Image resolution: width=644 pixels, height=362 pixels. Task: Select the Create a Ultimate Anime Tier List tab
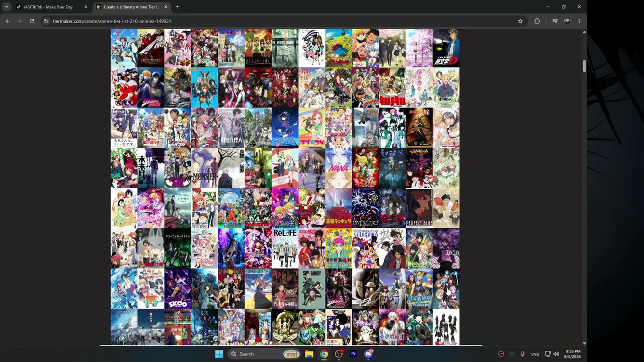point(132,7)
